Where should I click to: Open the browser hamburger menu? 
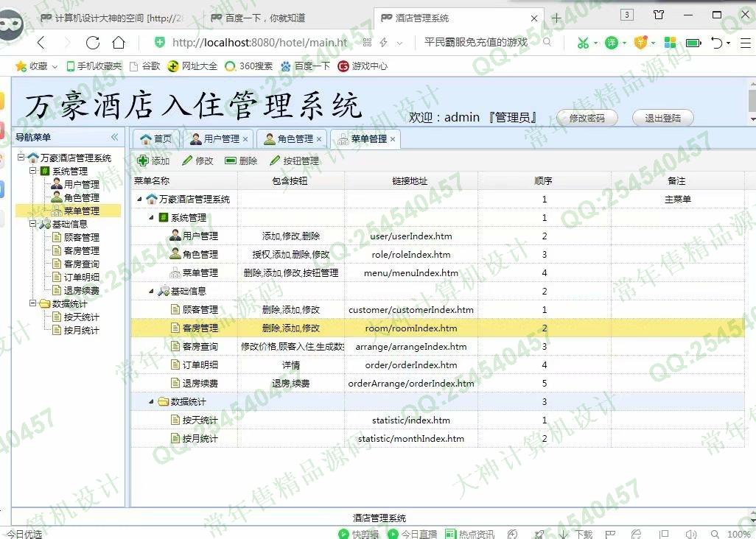(x=746, y=43)
